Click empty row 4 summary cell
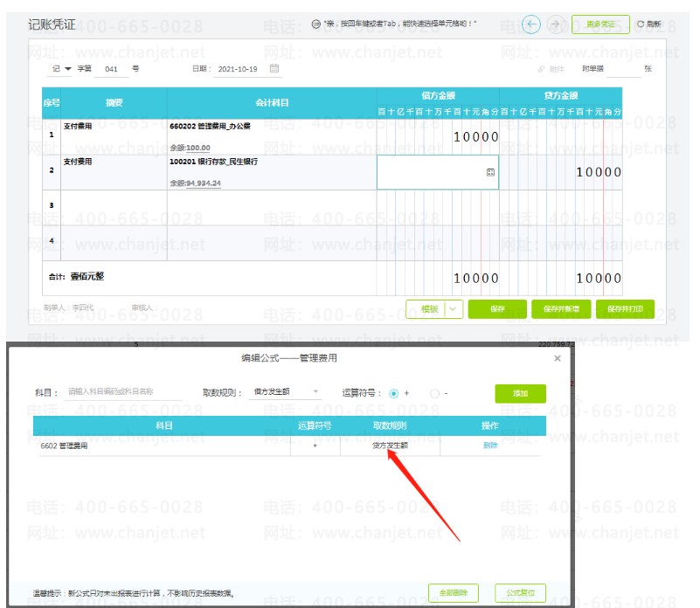 [x=114, y=243]
